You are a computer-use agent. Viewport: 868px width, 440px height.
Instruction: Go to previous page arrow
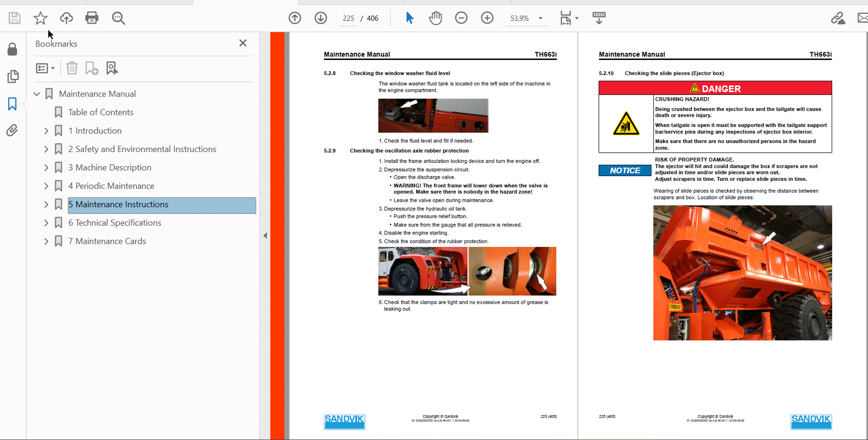click(295, 18)
